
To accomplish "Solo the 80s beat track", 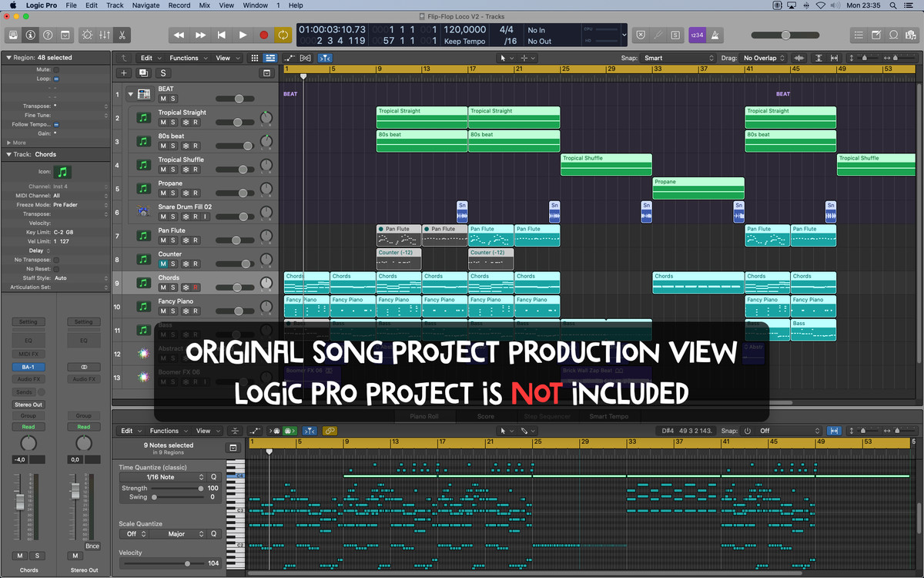I will coord(173,146).
